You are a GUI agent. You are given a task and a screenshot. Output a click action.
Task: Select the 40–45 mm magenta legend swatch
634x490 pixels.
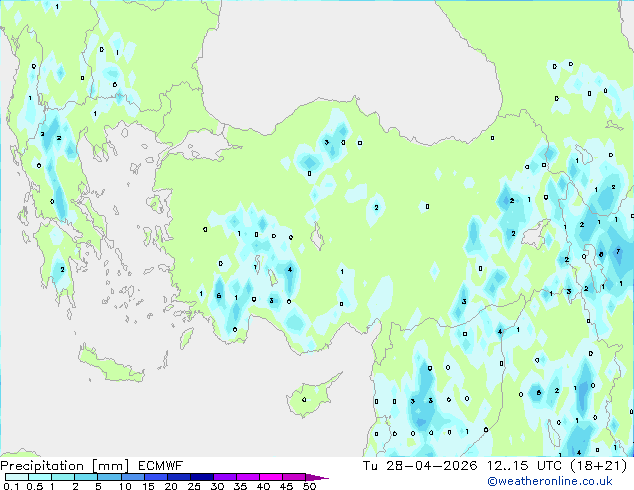271,477
